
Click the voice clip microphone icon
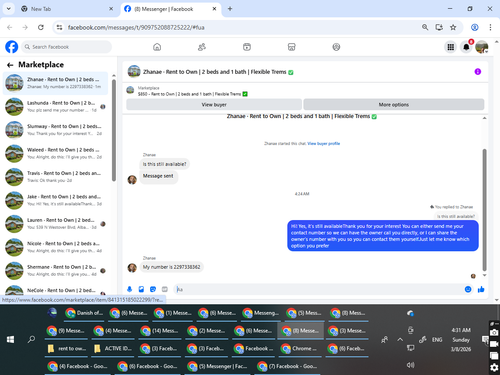click(x=130, y=289)
